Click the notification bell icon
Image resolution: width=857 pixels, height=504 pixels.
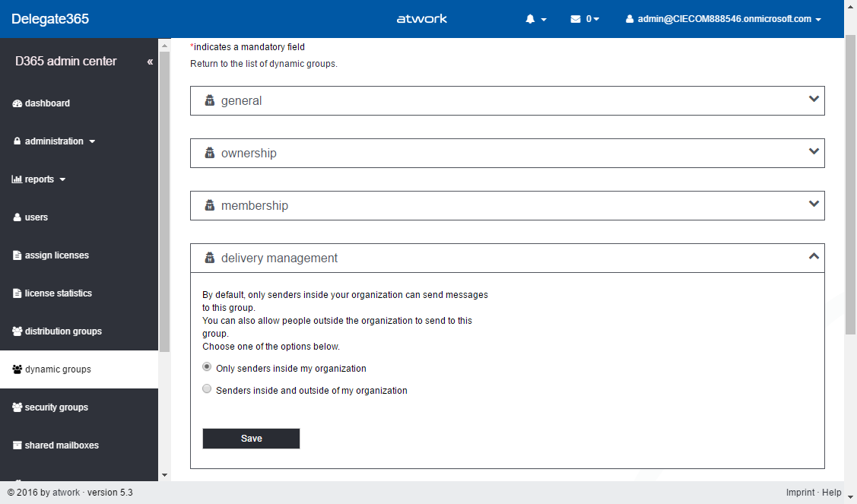pyautogui.click(x=531, y=19)
